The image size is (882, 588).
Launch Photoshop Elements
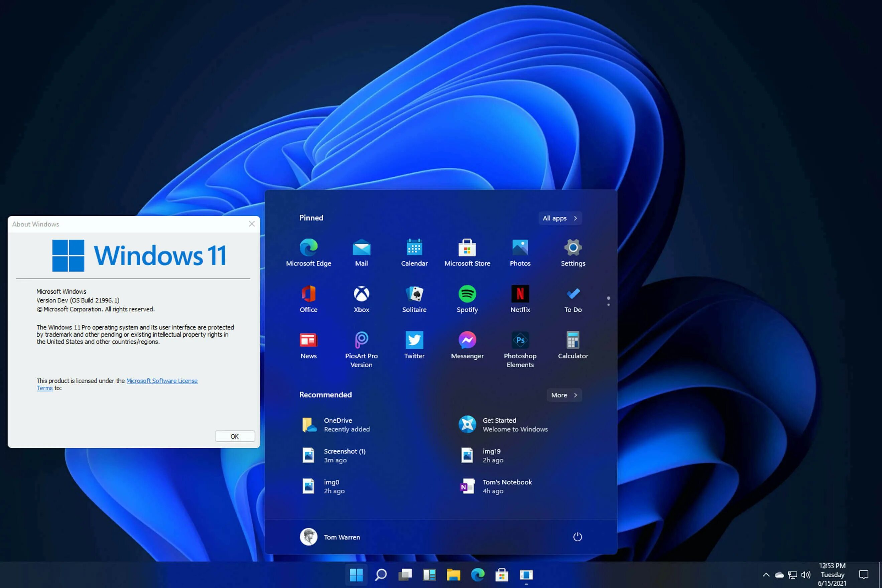coord(520,340)
